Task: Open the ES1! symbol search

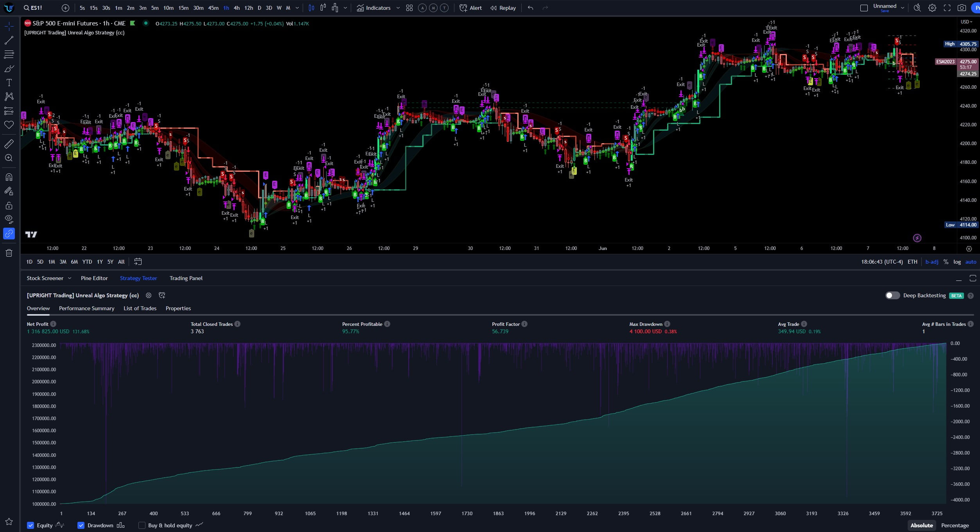Action: pyautogui.click(x=33, y=8)
